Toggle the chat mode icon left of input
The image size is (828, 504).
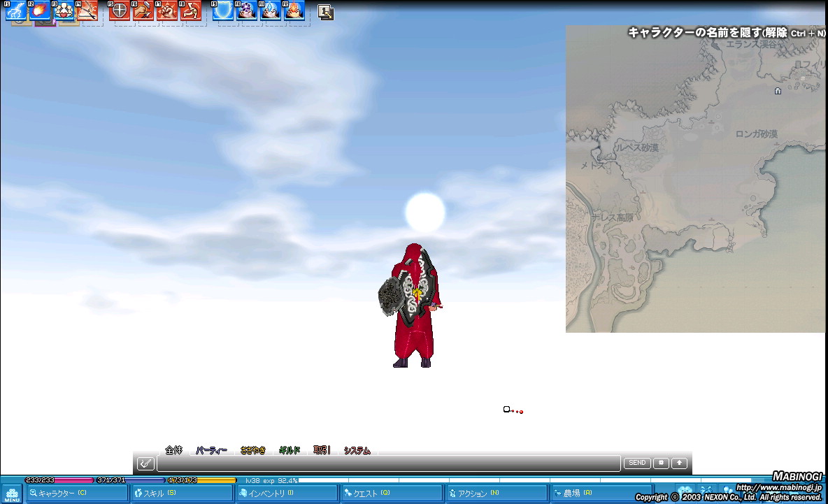pos(145,463)
